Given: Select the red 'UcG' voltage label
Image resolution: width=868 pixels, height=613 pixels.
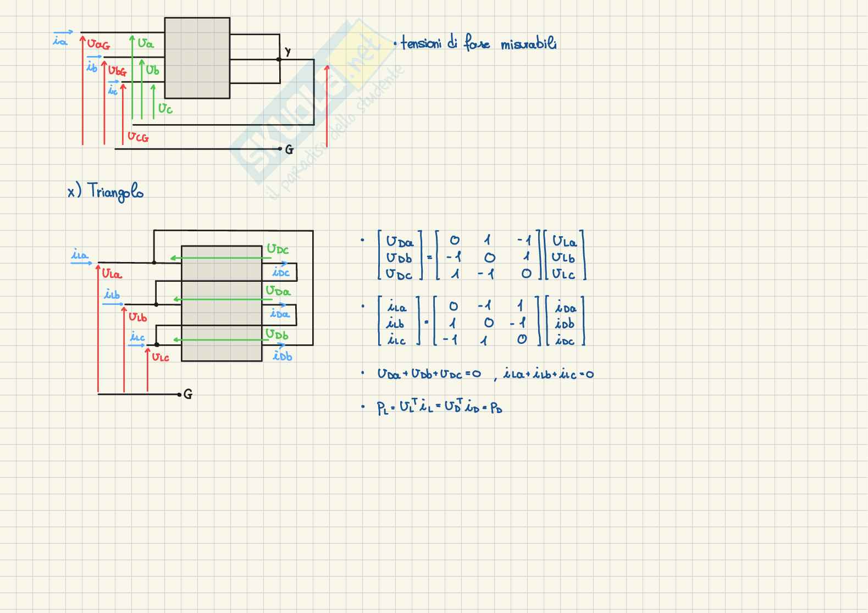Looking at the screenshot, I should [138, 136].
